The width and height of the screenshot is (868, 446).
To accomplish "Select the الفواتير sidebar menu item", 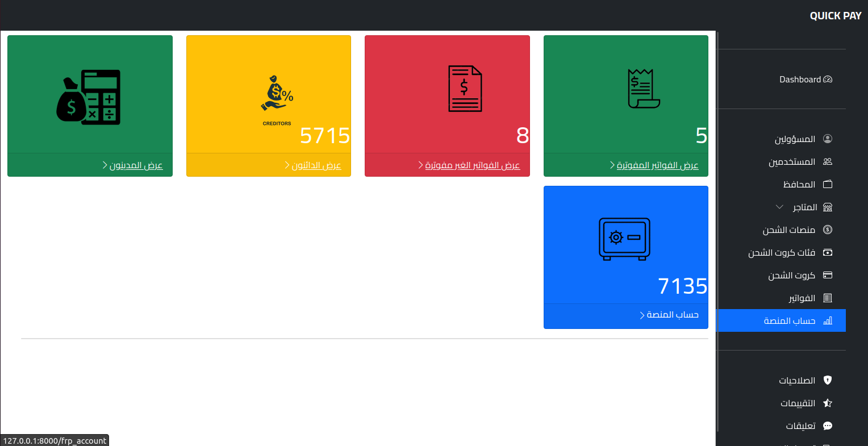I will tap(802, 298).
